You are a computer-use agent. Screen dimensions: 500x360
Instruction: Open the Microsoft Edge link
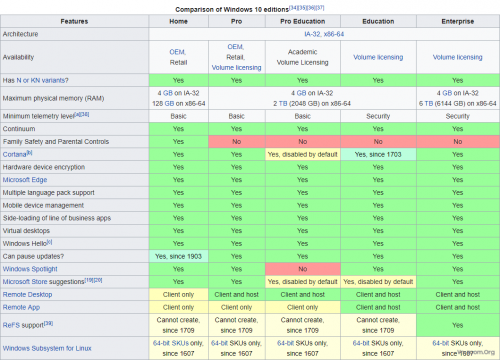pyautogui.click(x=25, y=180)
